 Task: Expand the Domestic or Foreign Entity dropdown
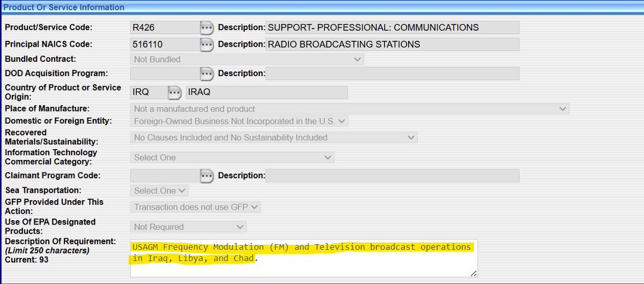(239, 121)
